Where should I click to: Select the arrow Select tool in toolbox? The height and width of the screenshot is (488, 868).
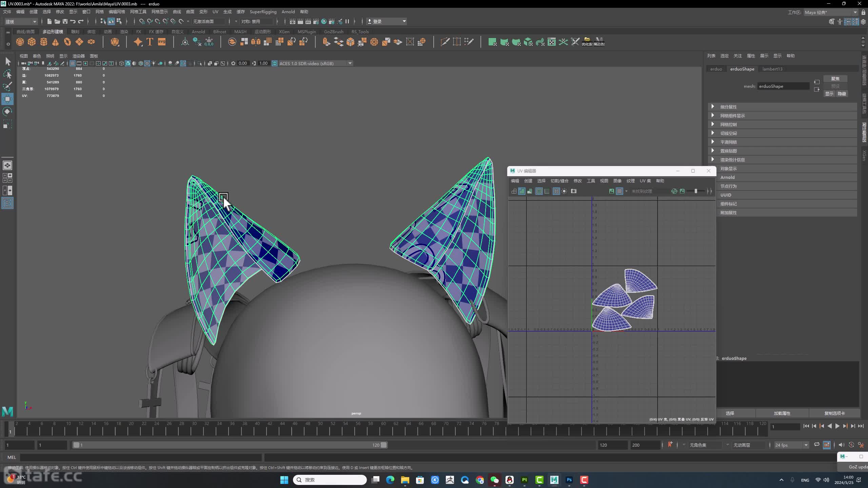pyautogui.click(x=7, y=61)
